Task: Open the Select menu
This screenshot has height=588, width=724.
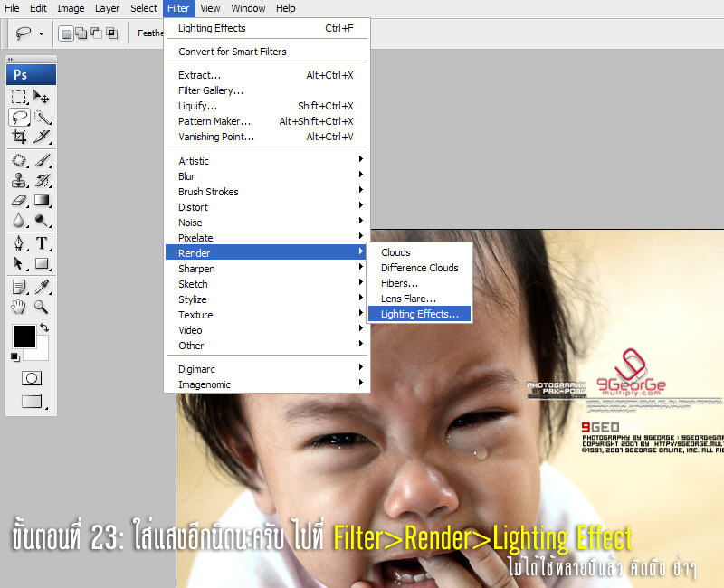Action: coord(144,8)
